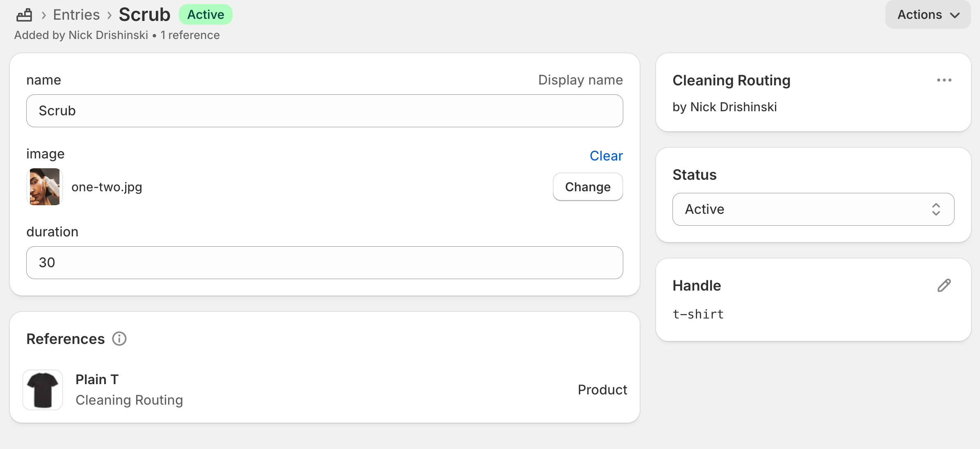Screen dimensions: 980x449
Task: Click the References info icon
Action: [x=119, y=339]
